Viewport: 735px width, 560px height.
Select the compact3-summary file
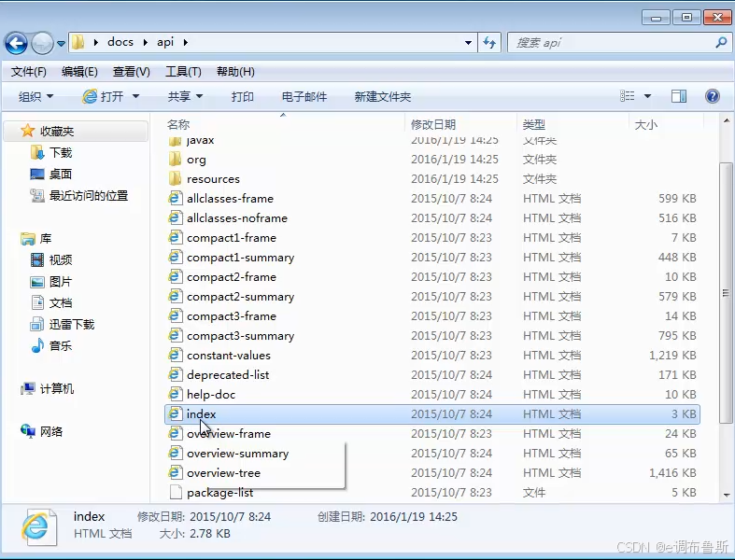432,336
